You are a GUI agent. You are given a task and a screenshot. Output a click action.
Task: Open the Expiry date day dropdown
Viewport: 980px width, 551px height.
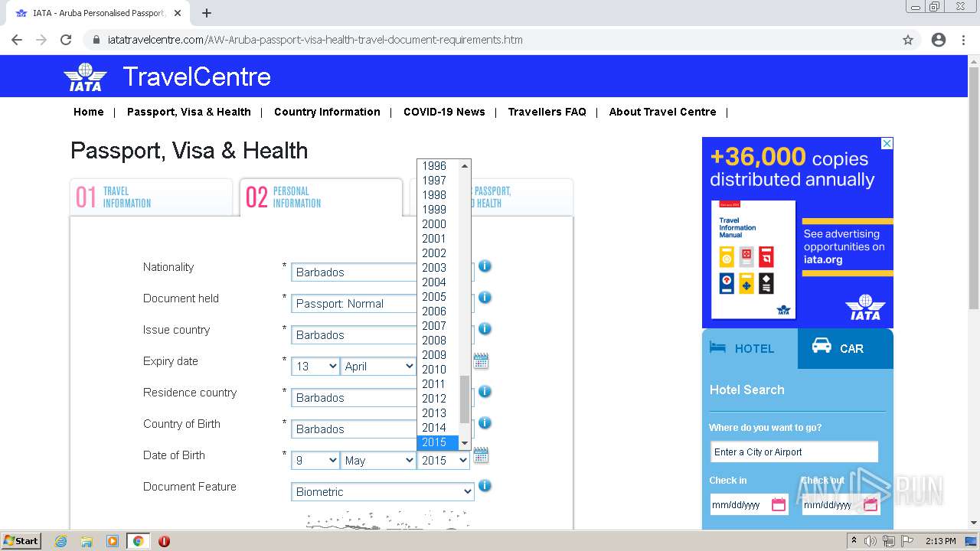(315, 367)
